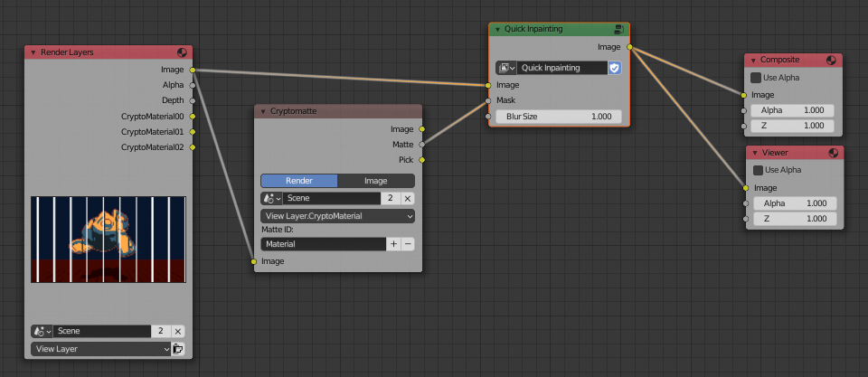
Task: Open the Quick Inpainting node tree browser
Action: point(506,68)
